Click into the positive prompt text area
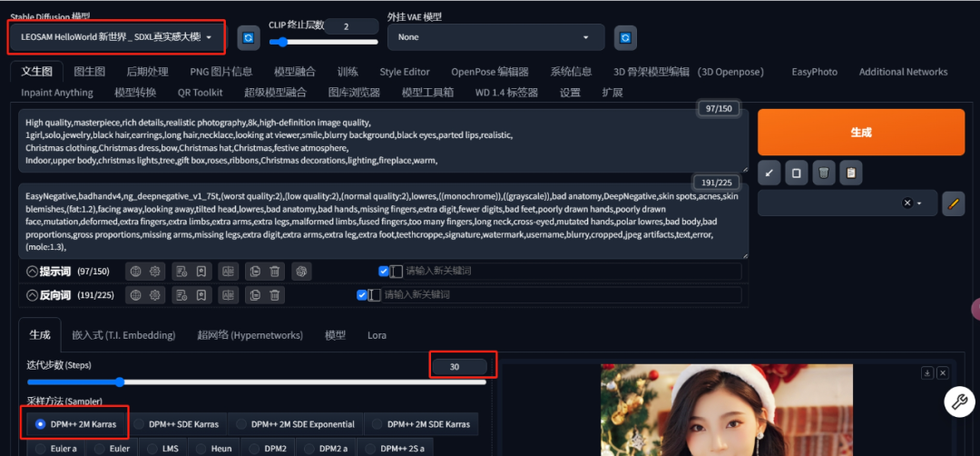This screenshot has width=980, height=456. click(383, 141)
